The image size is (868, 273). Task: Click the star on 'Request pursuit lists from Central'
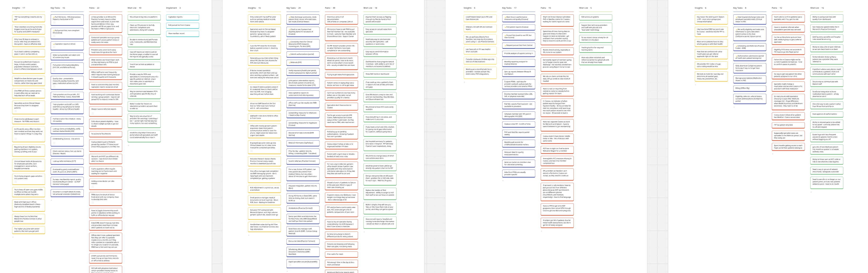tap(505, 45)
